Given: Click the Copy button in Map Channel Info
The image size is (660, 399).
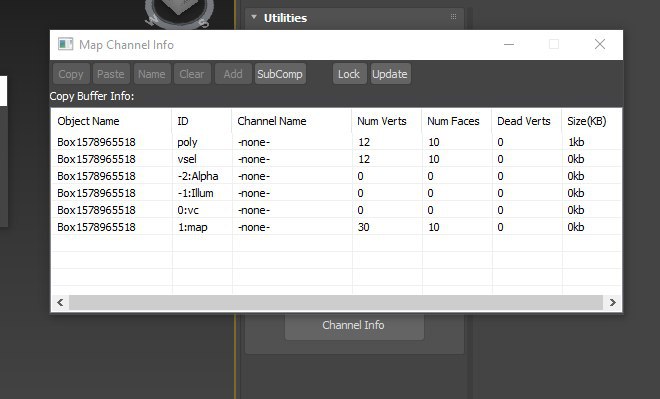Looking at the screenshot, I should click(x=71, y=74).
